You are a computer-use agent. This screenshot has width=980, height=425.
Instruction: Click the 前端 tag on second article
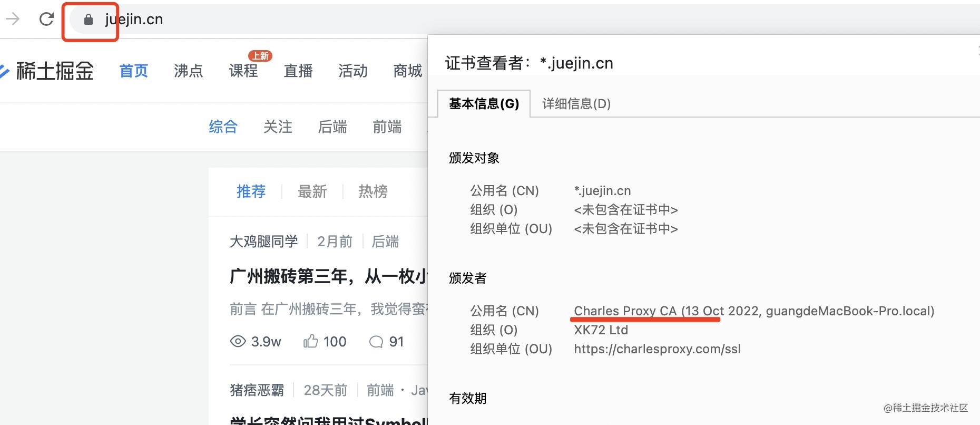click(380, 390)
